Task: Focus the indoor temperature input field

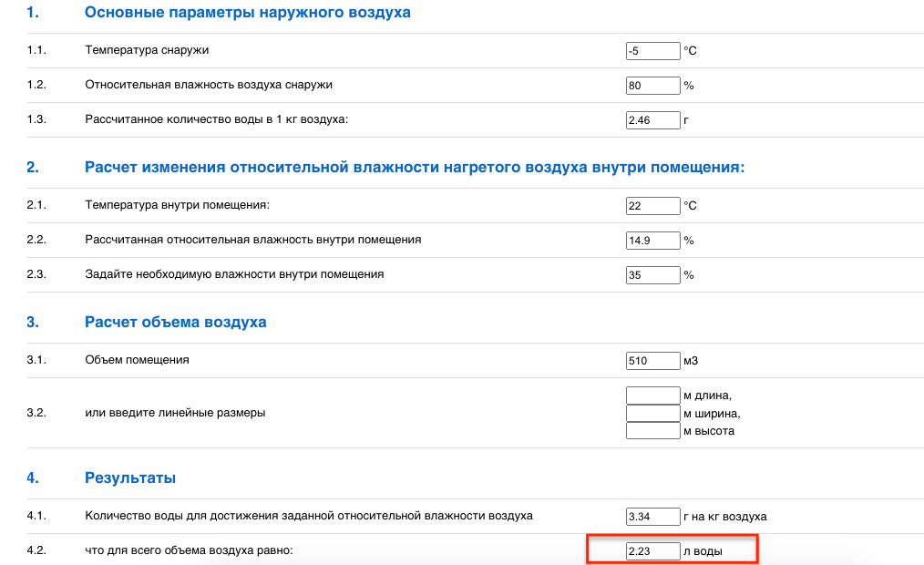Action: 652,206
